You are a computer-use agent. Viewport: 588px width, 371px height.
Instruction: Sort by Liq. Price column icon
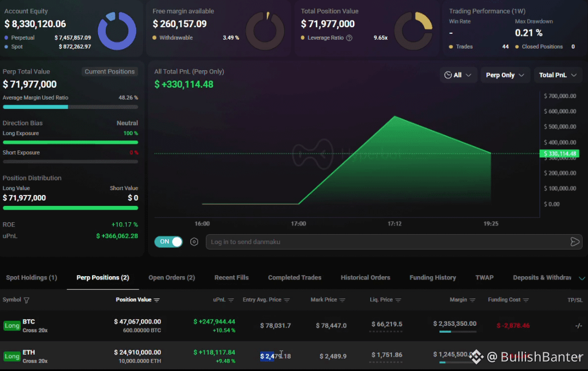398,300
